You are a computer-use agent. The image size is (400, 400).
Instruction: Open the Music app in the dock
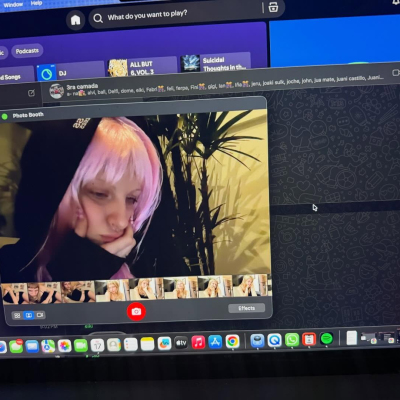198,342
